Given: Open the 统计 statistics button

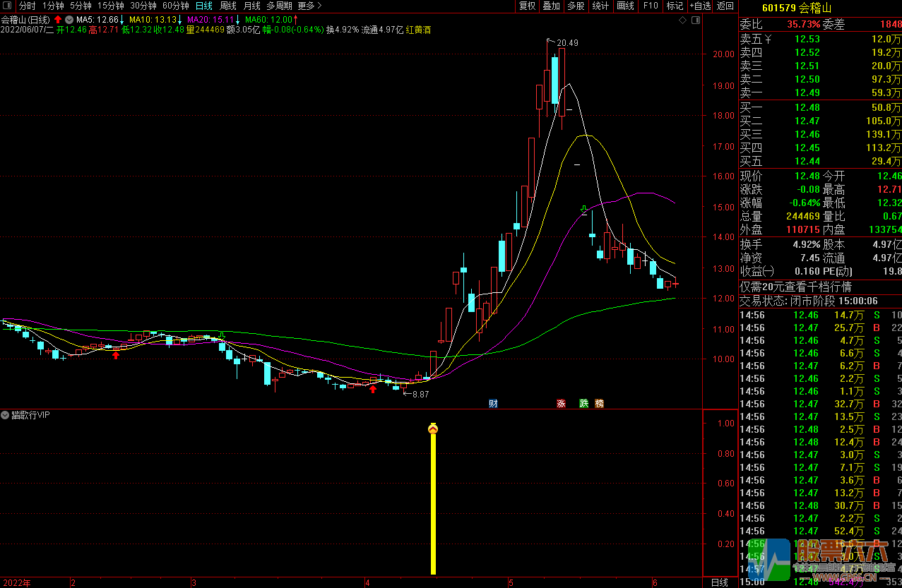Looking at the screenshot, I should [600, 6].
